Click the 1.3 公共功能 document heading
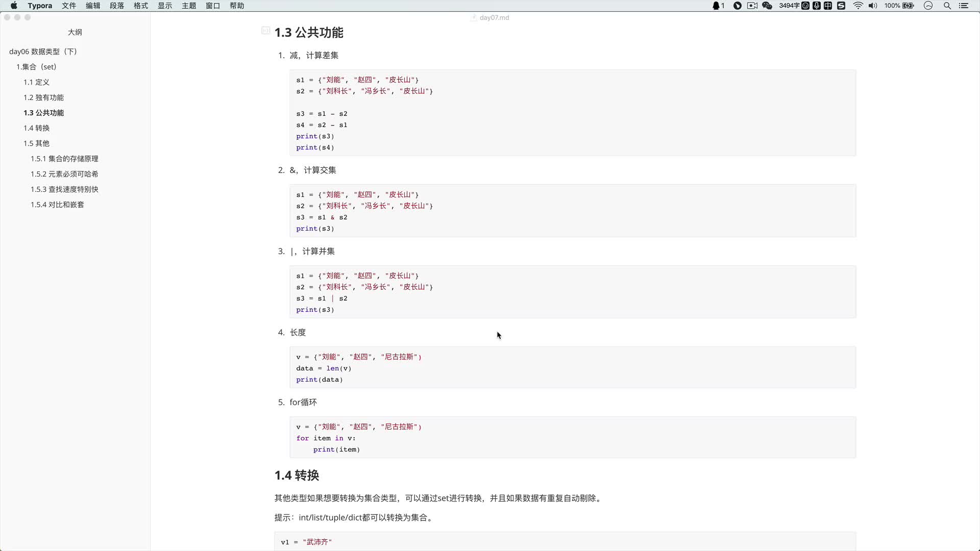 [309, 33]
